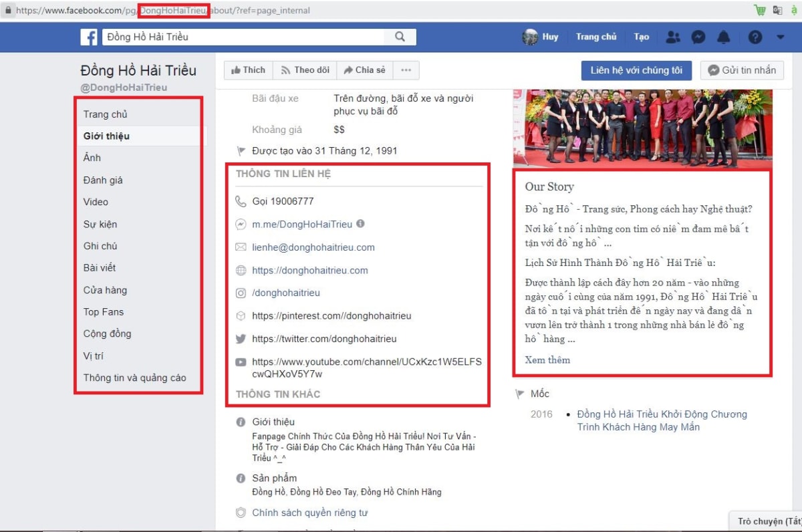
Task: Click the Facebook logo icon
Action: (x=89, y=37)
